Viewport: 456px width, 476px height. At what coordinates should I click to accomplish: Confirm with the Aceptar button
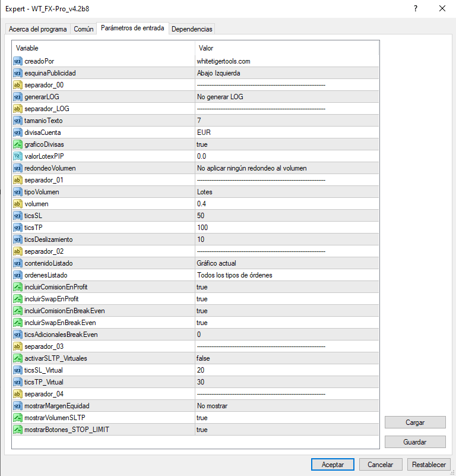(332, 465)
